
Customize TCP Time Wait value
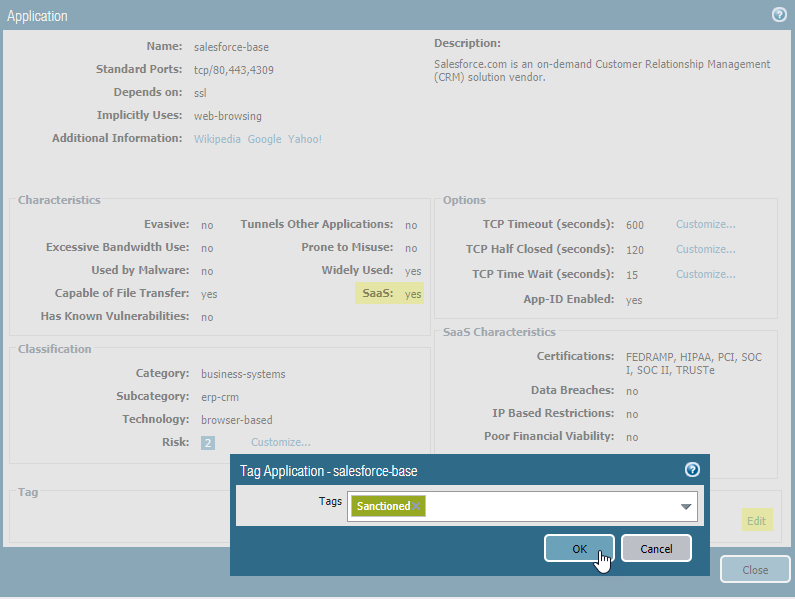[705, 274]
